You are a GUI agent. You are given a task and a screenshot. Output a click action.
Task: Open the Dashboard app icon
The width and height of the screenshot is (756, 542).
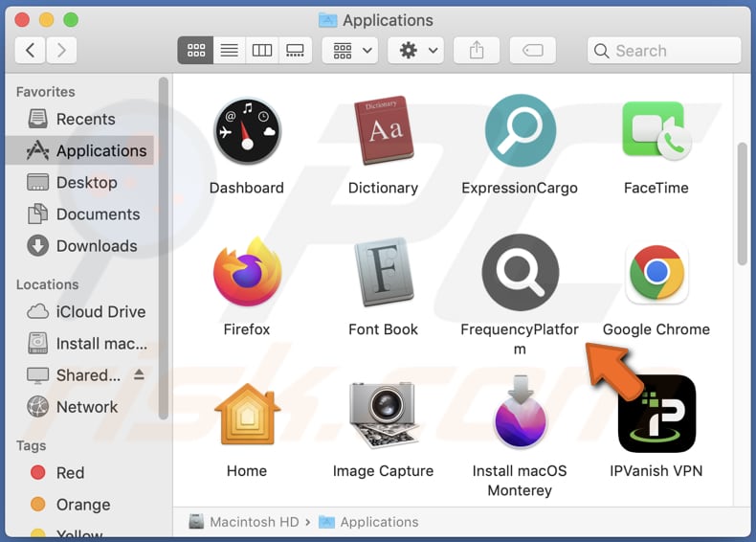point(247,131)
